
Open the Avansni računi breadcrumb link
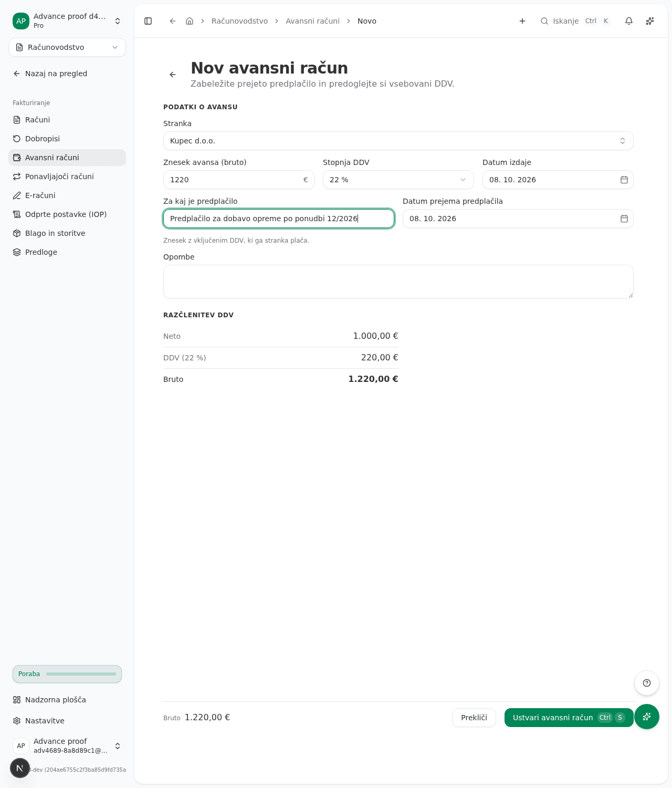312,21
